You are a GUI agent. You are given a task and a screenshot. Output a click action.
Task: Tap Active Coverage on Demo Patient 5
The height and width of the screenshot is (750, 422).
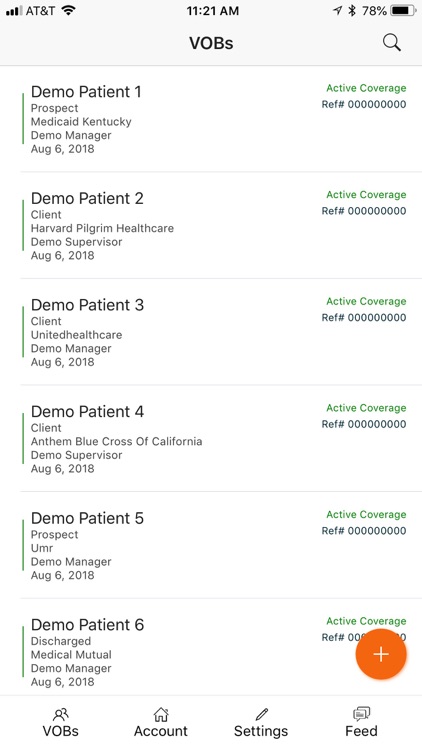[x=366, y=515]
